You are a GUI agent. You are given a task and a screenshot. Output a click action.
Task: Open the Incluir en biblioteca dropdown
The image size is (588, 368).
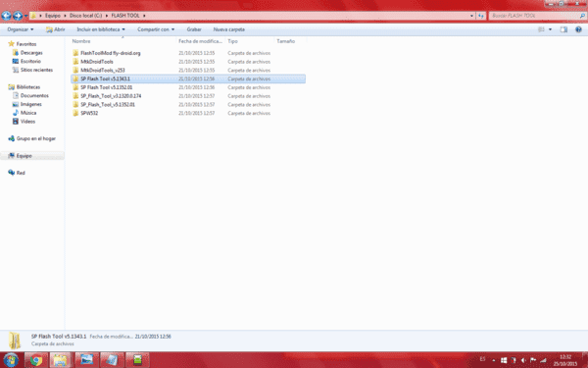[101, 29]
